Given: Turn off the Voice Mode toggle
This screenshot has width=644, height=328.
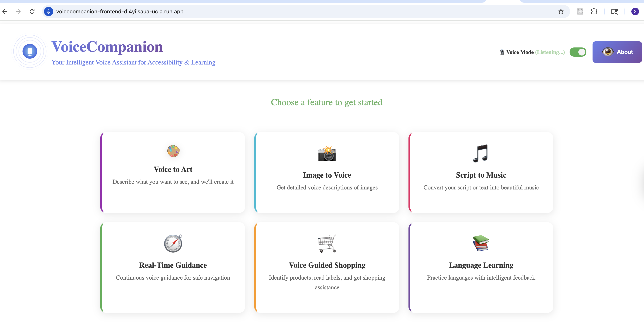Looking at the screenshot, I should pyautogui.click(x=578, y=52).
